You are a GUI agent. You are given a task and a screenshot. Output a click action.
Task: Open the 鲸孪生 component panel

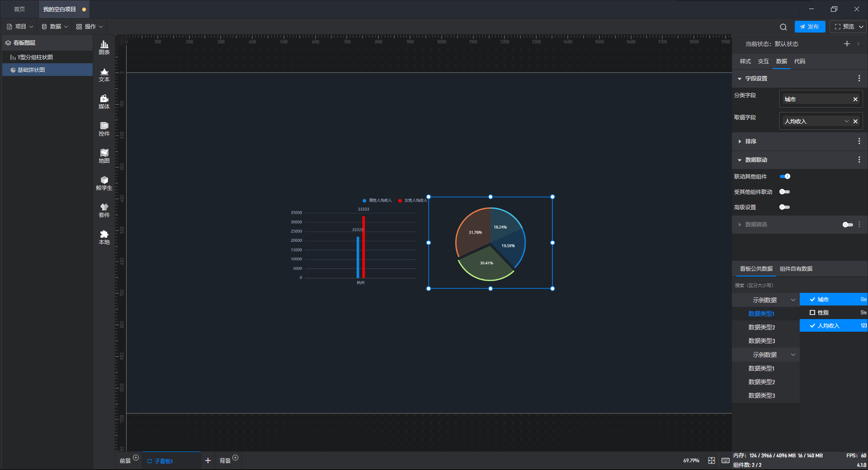(x=104, y=183)
